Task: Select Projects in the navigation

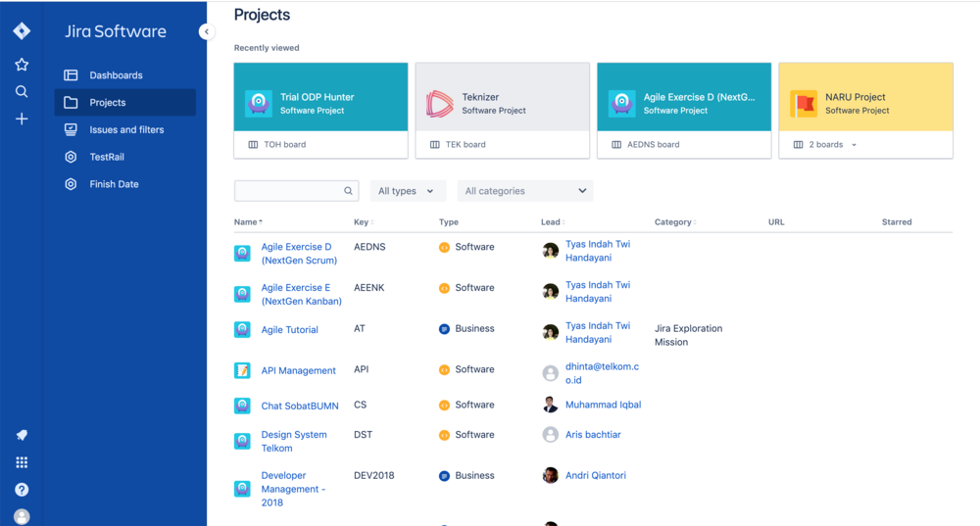Action: pos(125,103)
